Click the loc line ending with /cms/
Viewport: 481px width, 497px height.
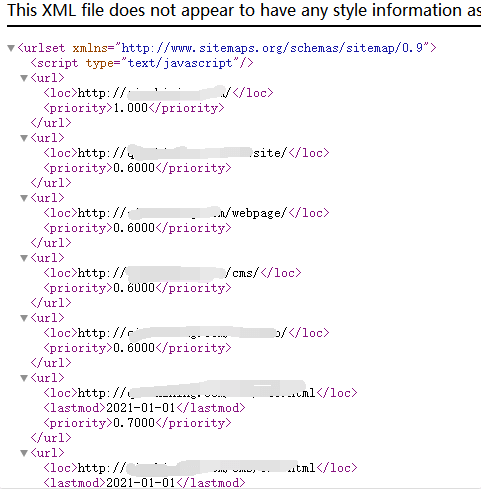pyautogui.click(x=172, y=273)
